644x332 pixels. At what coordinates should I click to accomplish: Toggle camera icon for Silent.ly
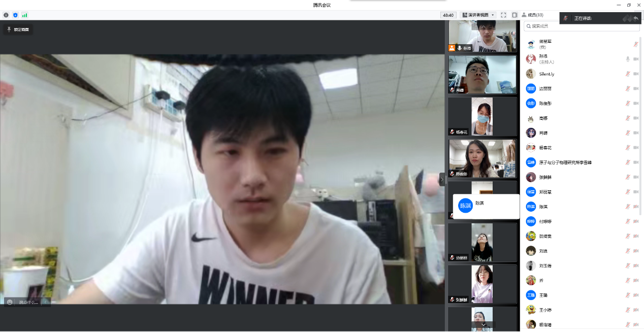635,74
